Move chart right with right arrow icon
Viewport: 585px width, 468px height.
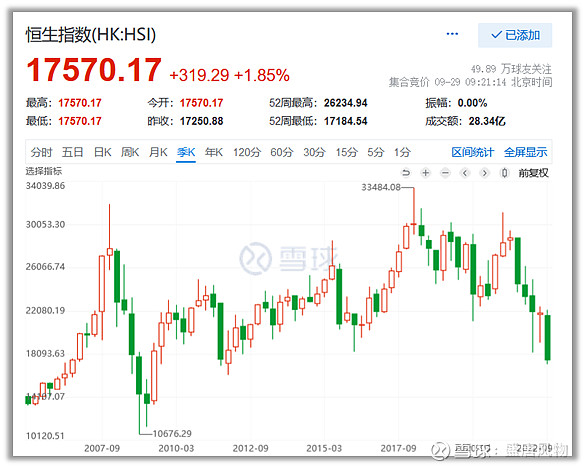[484, 173]
